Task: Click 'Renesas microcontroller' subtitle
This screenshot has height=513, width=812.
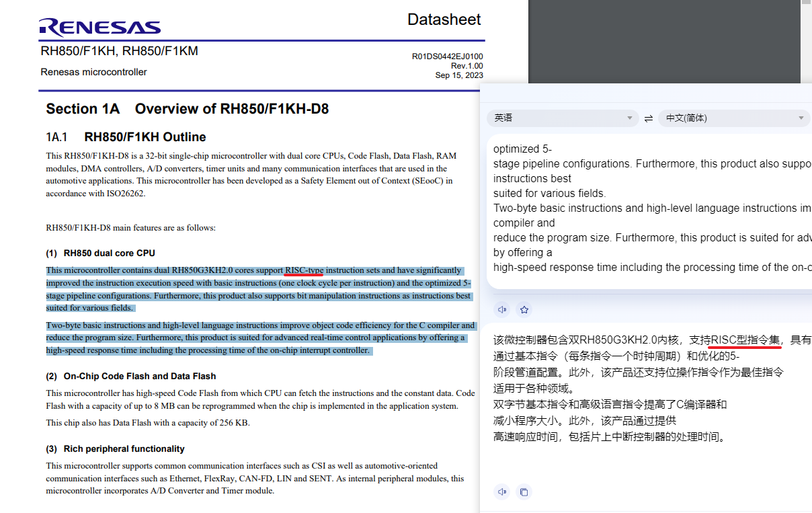Action: click(x=93, y=72)
